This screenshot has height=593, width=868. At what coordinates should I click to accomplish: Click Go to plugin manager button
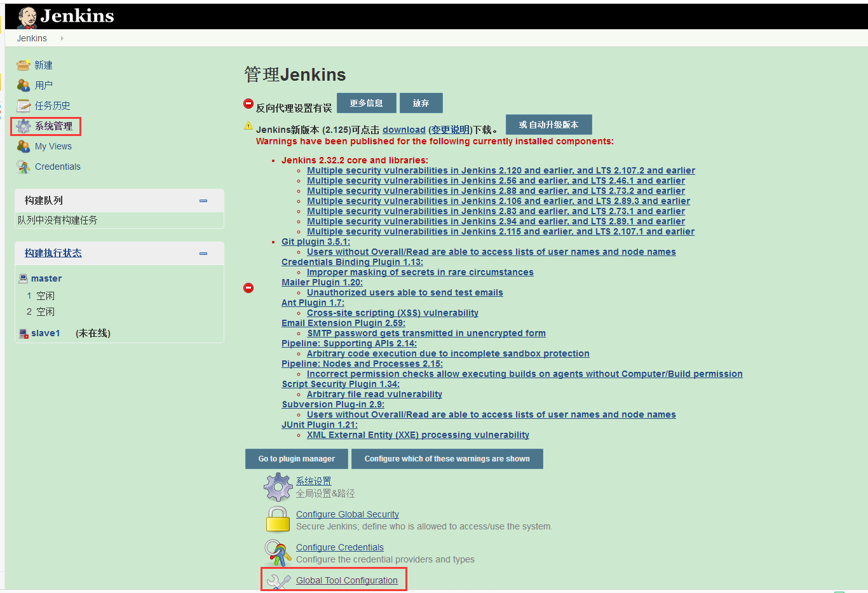[296, 459]
